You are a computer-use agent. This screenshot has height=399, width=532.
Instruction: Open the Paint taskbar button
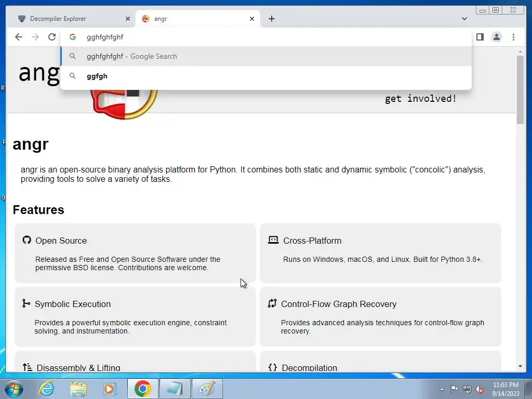pos(207,389)
